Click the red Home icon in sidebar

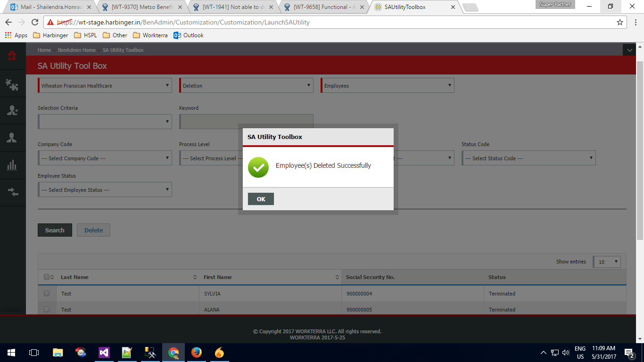tap(12, 56)
